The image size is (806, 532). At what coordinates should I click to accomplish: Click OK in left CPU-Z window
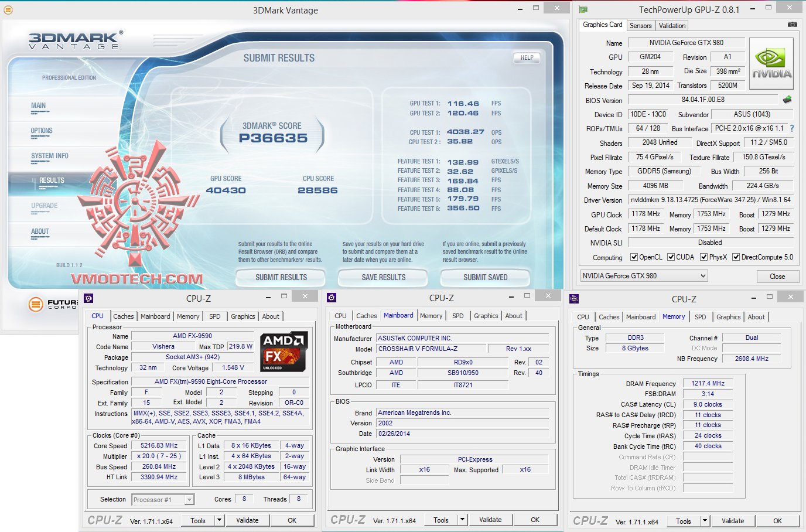[292, 520]
